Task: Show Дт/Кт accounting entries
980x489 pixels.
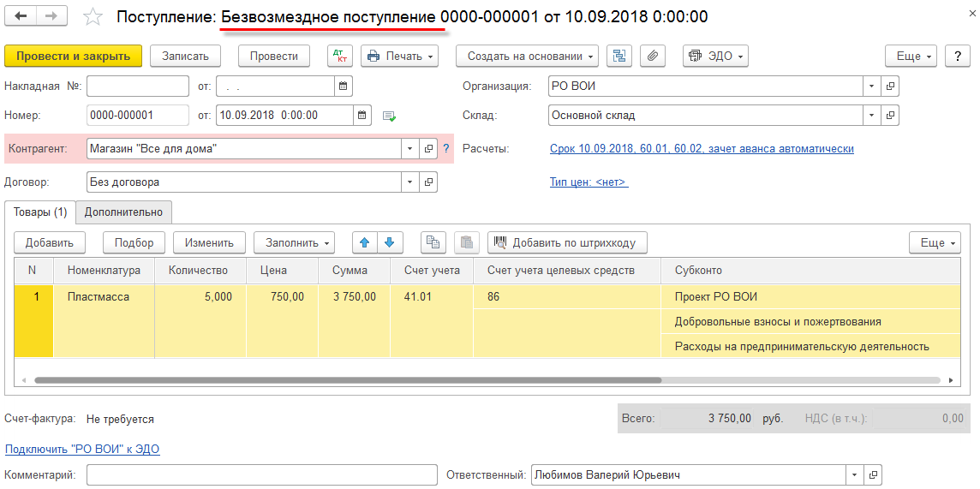Action: pyautogui.click(x=340, y=56)
